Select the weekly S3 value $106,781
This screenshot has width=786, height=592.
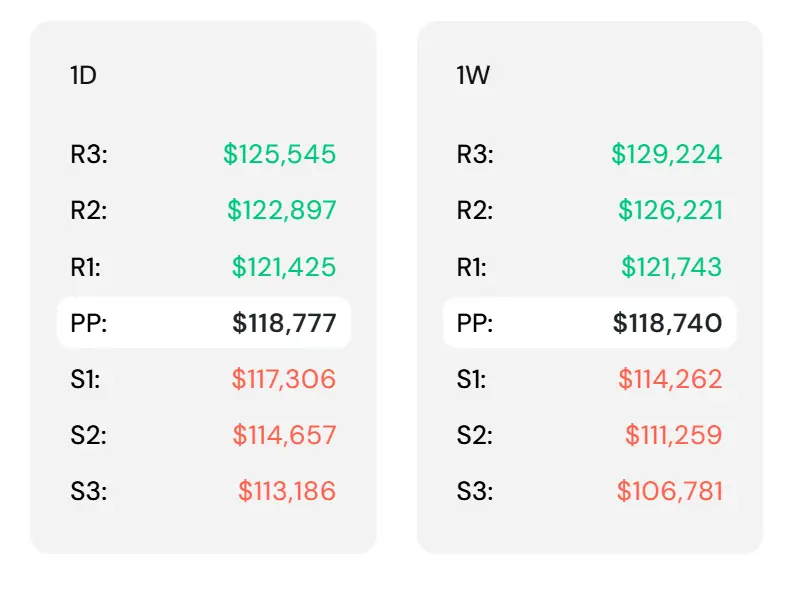click(x=670, y=491)
